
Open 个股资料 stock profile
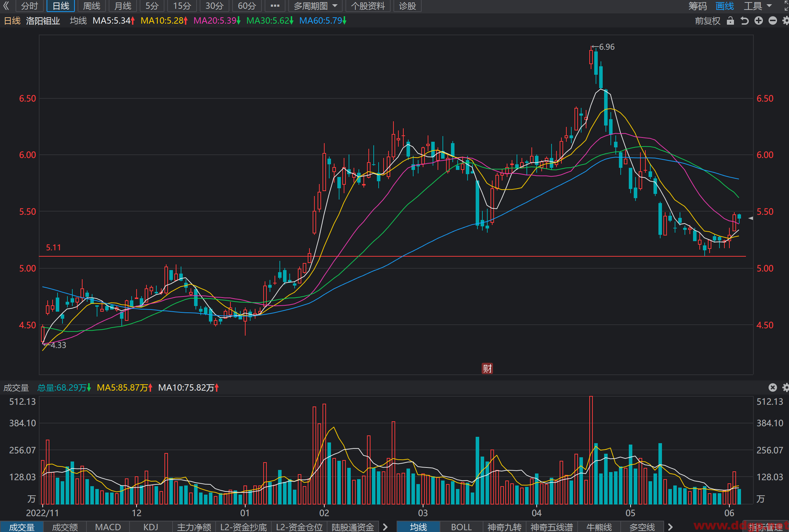point(368,6)
